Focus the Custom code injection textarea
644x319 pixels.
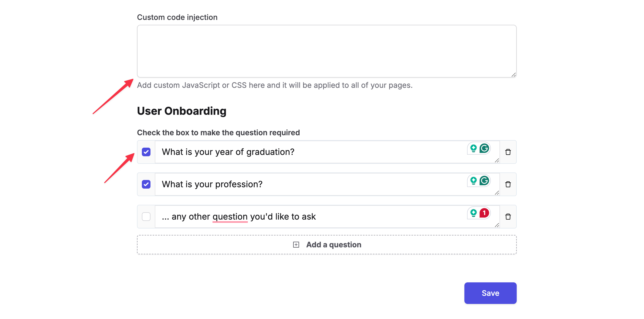tap(327, 51)
